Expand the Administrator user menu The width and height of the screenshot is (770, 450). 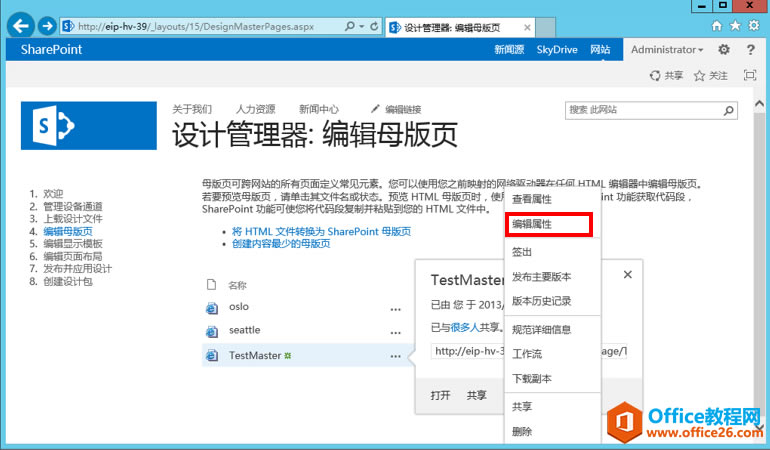[x=667, y=50]
